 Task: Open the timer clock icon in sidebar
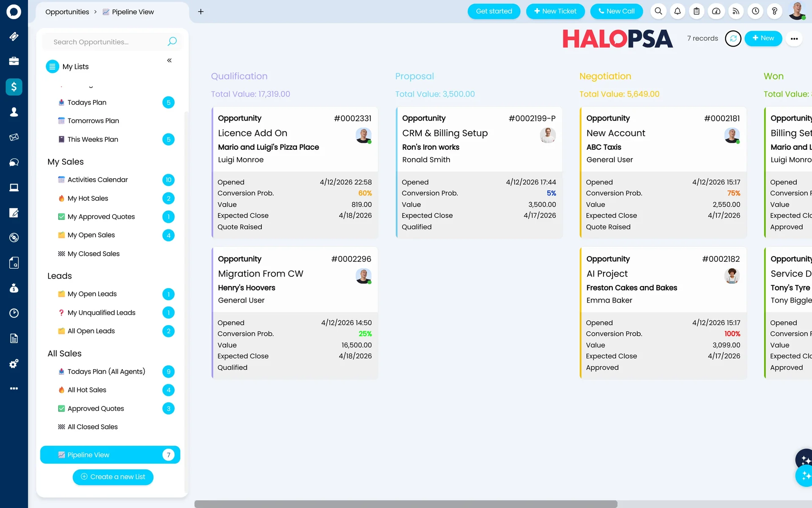tap(14, 313)
